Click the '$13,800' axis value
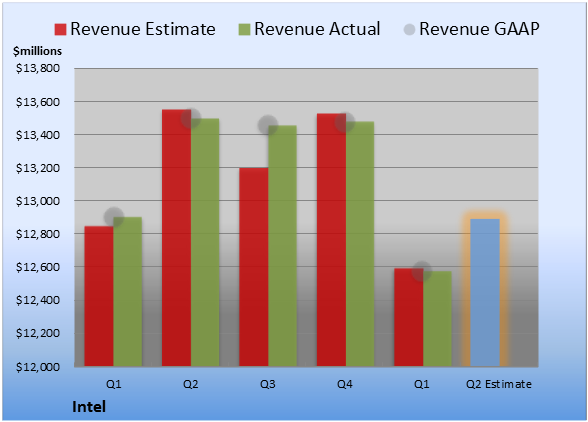The width and height of the screenshot is (588, 422). pos(38,68)
